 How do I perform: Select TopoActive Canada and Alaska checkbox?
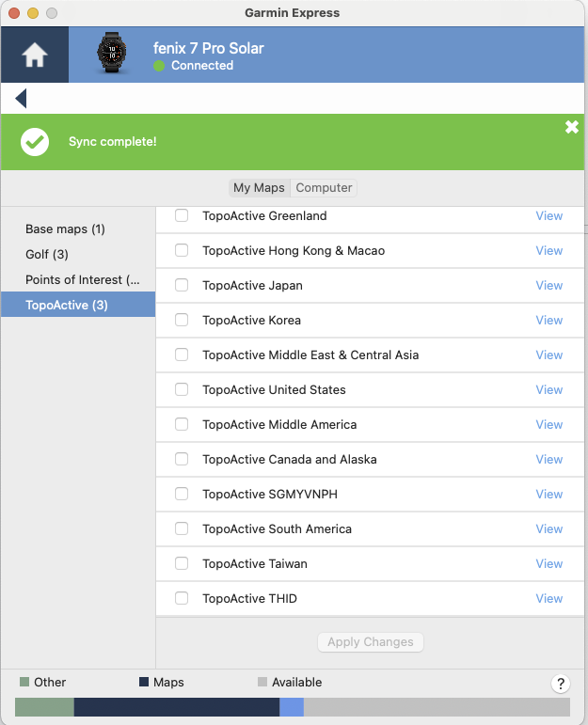pos(182,460)
